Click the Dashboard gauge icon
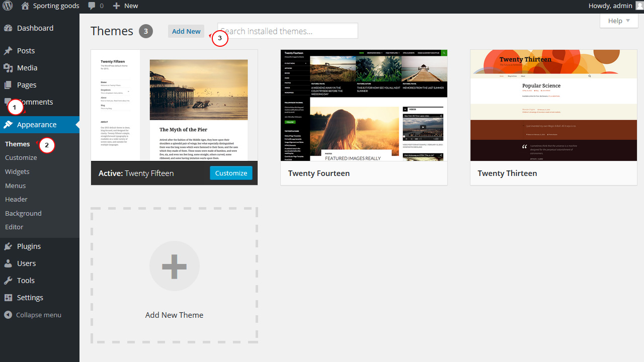This screenshot has width=644, height=362. (8, 28)
